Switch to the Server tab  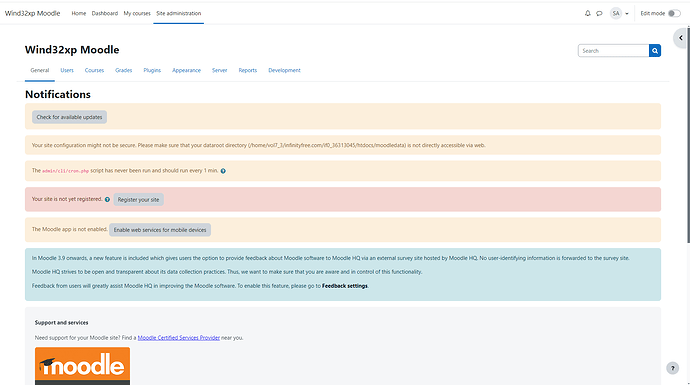[220, 70]
